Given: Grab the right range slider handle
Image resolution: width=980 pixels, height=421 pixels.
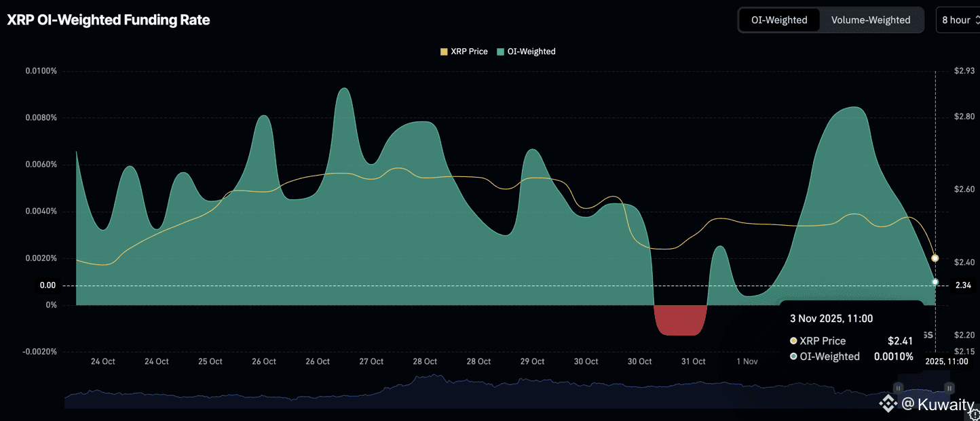Looking at the screenshot, I should coord(949,388).
